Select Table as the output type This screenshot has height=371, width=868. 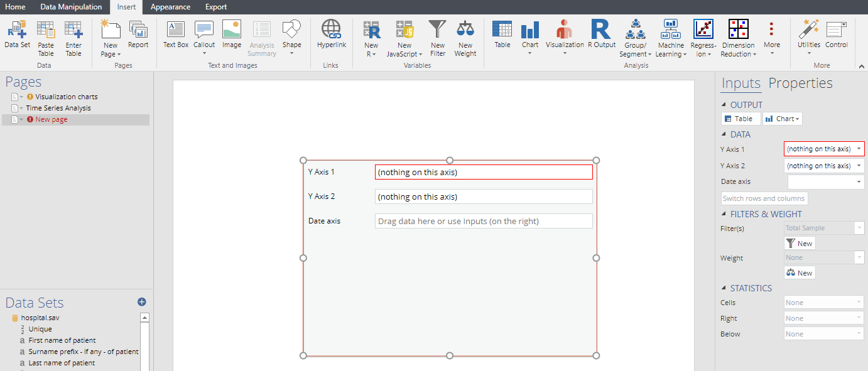pyautogui.click(x=741, y=118)
